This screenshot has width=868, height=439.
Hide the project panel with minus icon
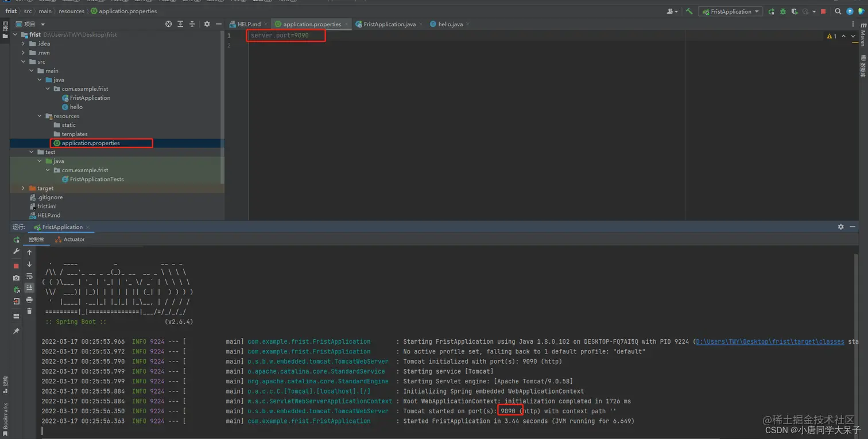pyautogui.click(x=218, y=24)
